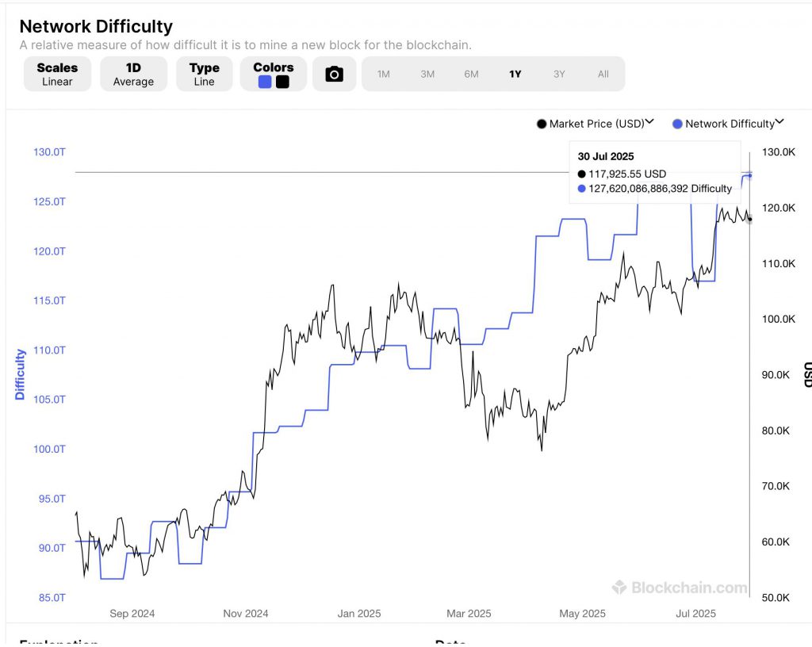Viewport: 812px width, 647px height.
Task: Toggle the chart Type from Line
Action: point(204,73)
